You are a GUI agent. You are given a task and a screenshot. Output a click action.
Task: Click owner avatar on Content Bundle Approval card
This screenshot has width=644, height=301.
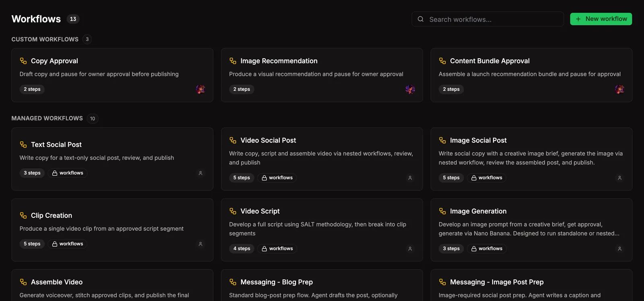pos(620,89)
